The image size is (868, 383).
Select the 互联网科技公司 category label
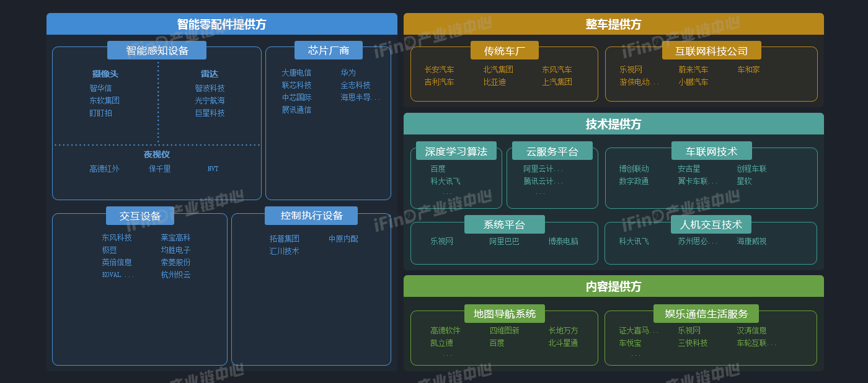coord(712,50)
